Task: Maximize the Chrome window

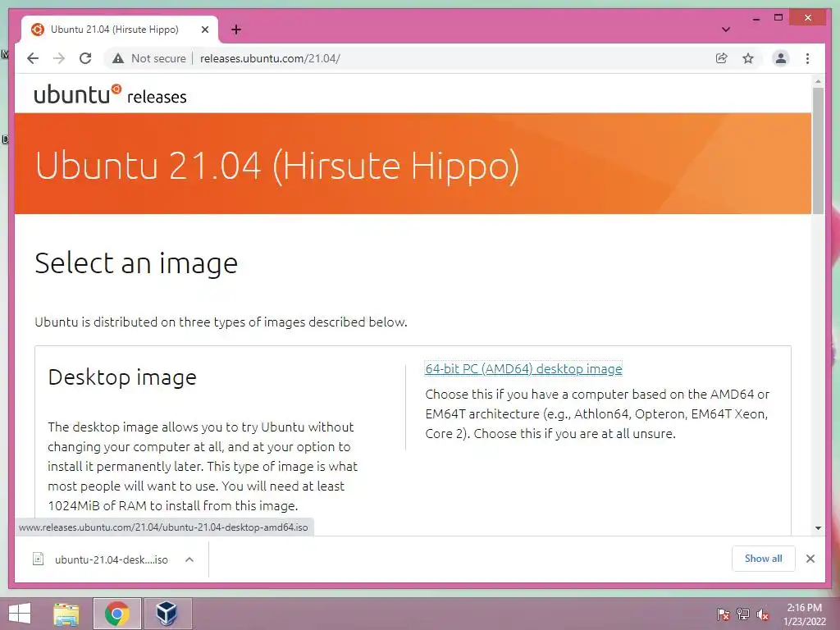Action: (779, 18)
